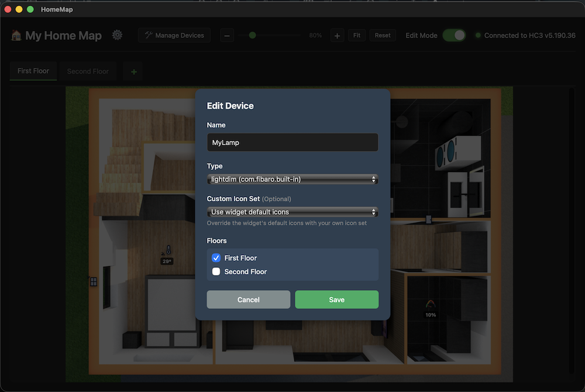Click the My Home Map title
The image size is (585, 392).
click(x=63, y=36)
